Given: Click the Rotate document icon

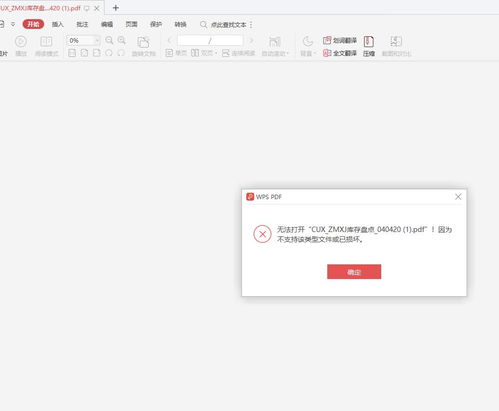Looking at the screenshot, I should click(143, 42).
